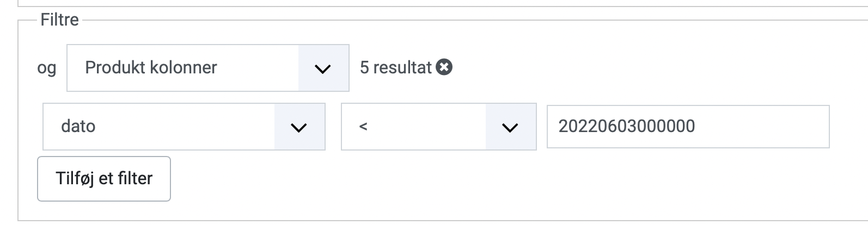The image size is (868, 225).
Task: Focus the 20220603000000 value field
Action: click(688, 127)
